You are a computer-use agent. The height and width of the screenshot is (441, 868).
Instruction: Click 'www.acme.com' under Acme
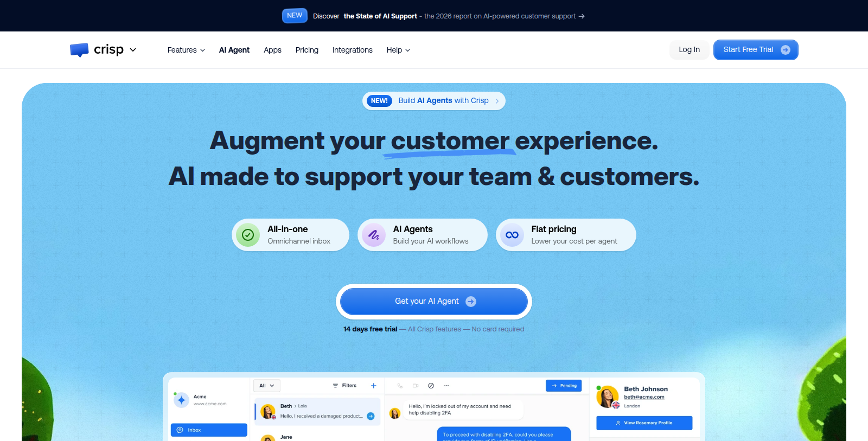click(x=210, y=404)
